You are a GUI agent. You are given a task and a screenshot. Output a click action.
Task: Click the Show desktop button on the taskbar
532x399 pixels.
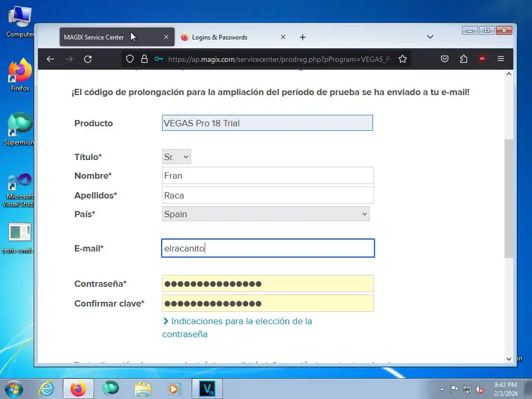tap(528, 389)
